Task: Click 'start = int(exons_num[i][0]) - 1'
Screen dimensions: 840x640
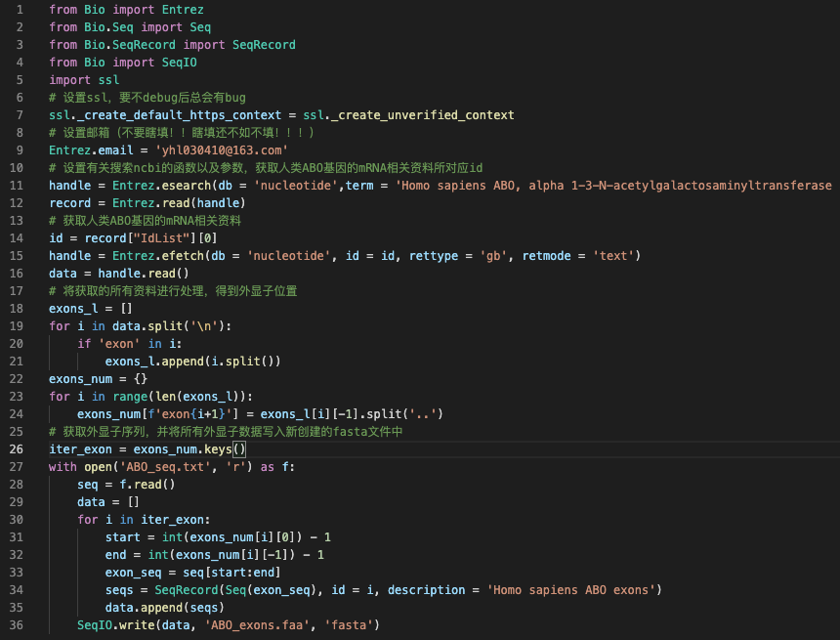Action: (x=218, y=537)
